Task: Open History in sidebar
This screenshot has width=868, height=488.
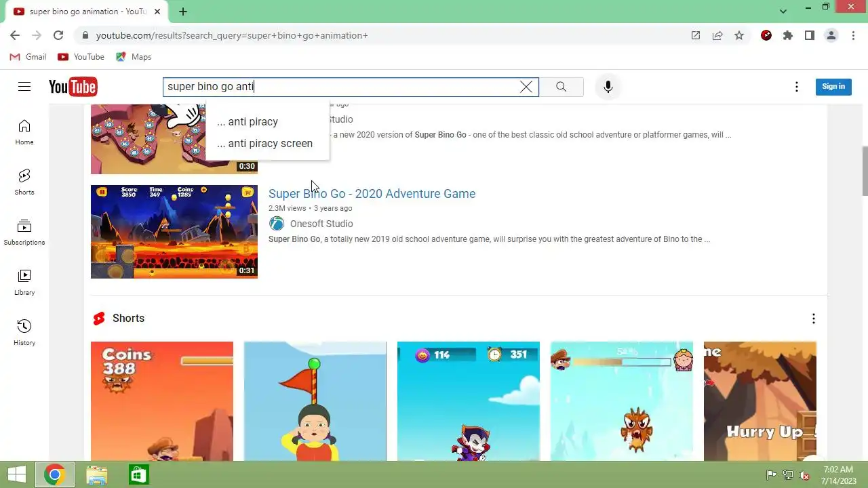Action: point(24,333)
